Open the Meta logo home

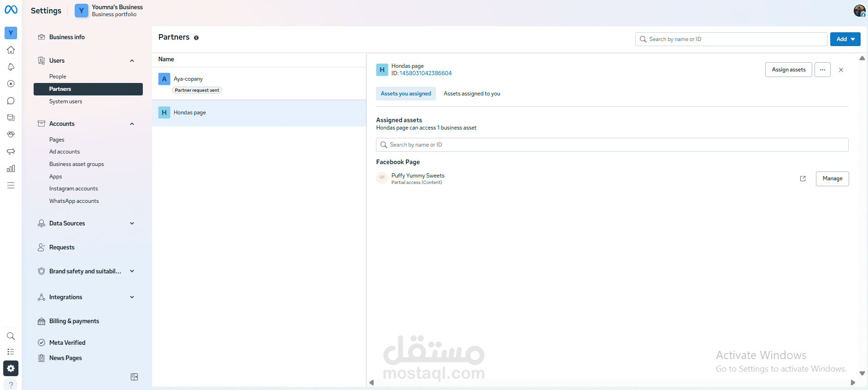pyautogui.click(x=11, y=9)
